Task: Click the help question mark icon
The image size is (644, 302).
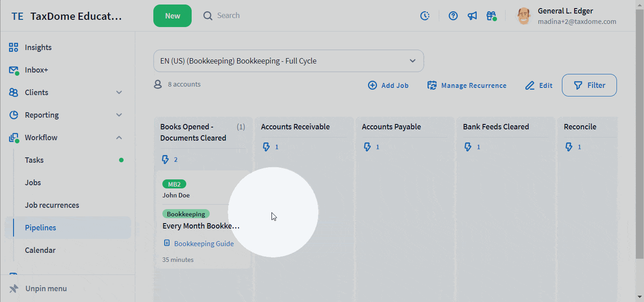Action: click(453, 16)
